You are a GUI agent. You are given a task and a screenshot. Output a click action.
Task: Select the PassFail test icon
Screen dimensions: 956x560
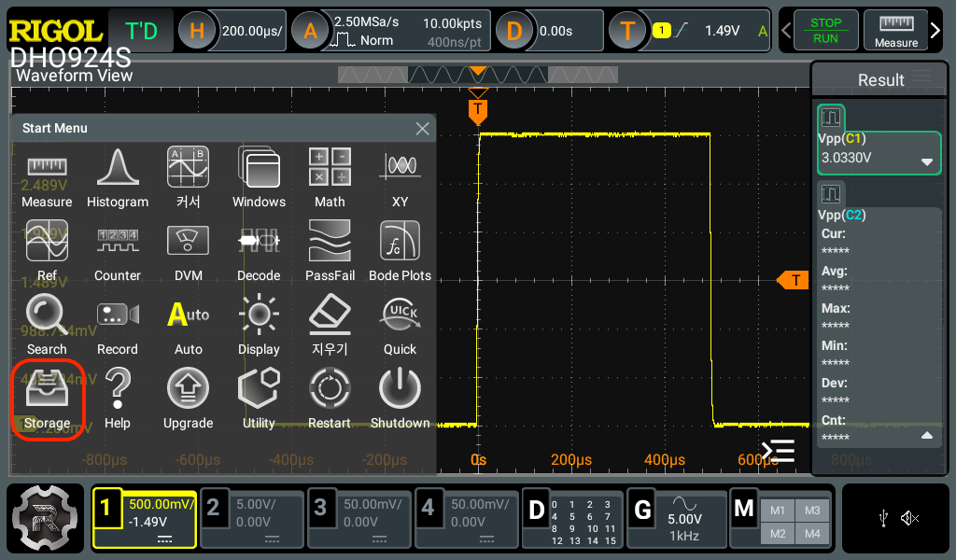(x=330, y=251)
